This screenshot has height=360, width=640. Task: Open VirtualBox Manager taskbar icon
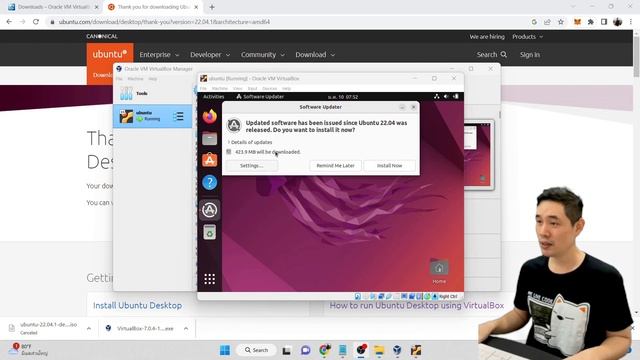(x=397, y=350)
